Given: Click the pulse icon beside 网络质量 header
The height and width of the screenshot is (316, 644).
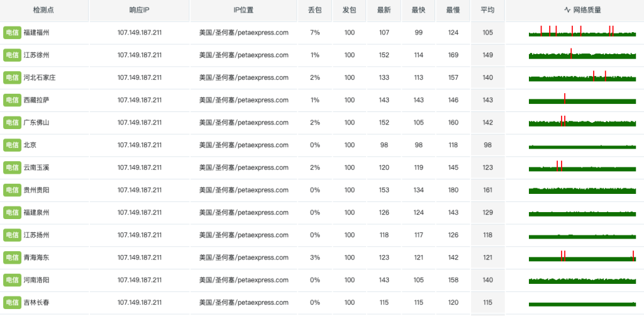Looking at the screenshot, I should click(x=567, y=10).
